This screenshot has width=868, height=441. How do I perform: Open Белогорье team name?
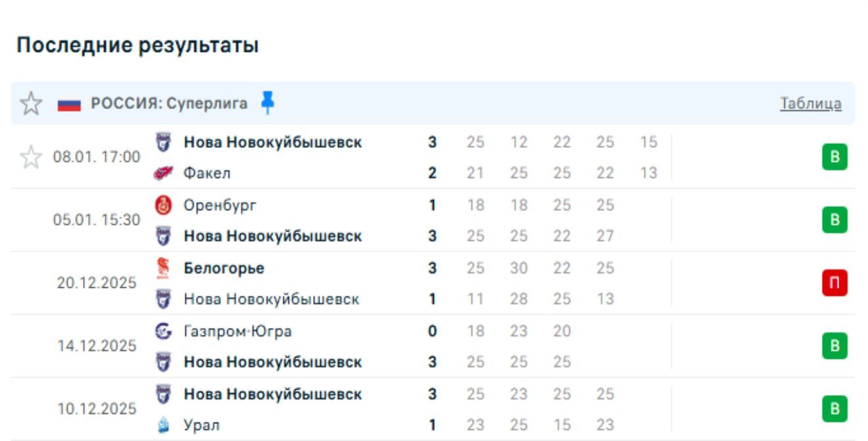pyautogui.click(x=224, y=268)
